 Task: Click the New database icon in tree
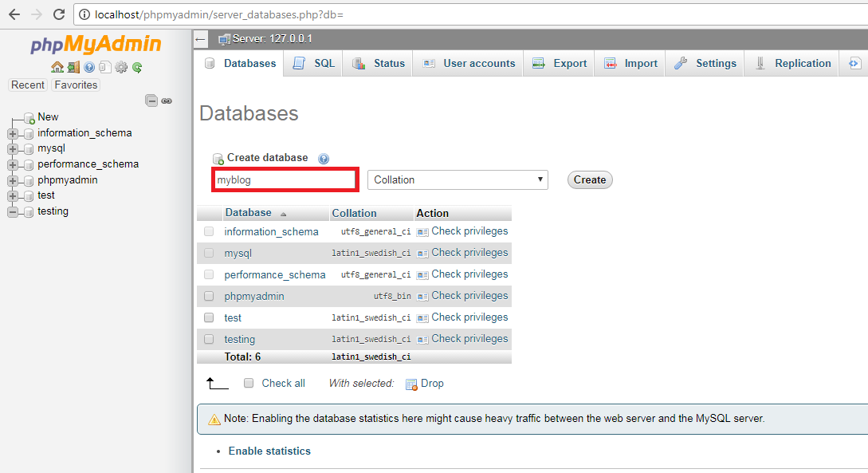coord(29,118)
